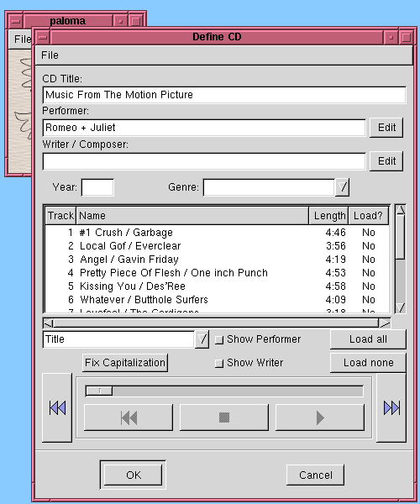Click the playback position slider thumb

pos(99,391)
